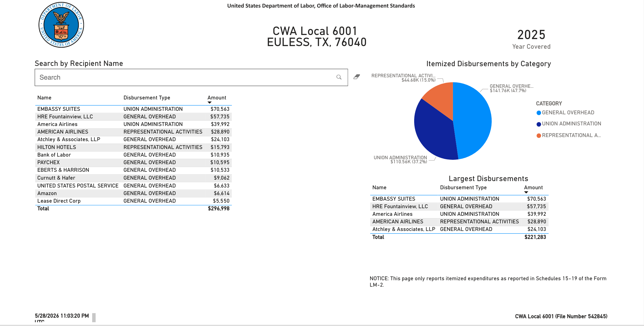This screenshot has height=326, width=644.
Task: Sort Largest Disbursements by Name header
Action: 379,187
